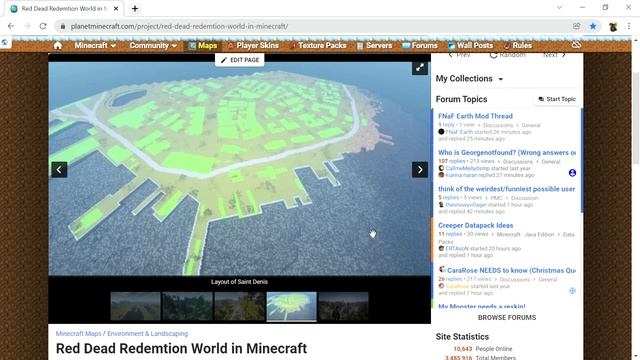Click the BROWSE FORUMS button
The height and width of the screenshot is (360, 640).
tap(507, 317)
